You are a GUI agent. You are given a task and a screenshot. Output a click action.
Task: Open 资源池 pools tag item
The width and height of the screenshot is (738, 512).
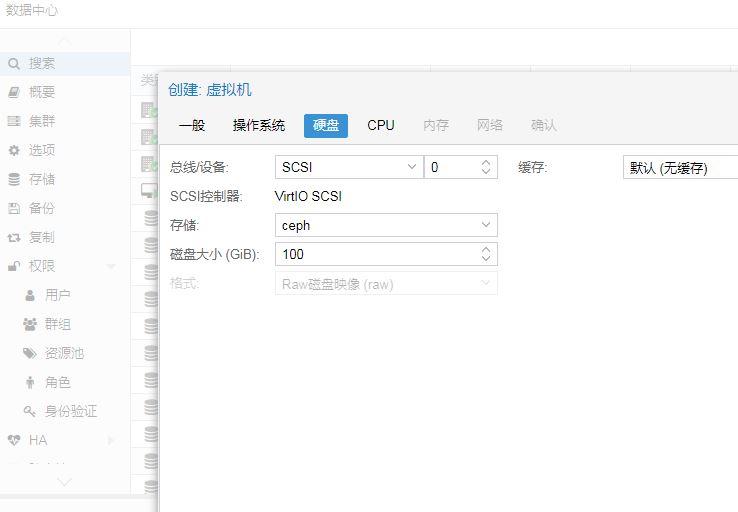point(64,353)
